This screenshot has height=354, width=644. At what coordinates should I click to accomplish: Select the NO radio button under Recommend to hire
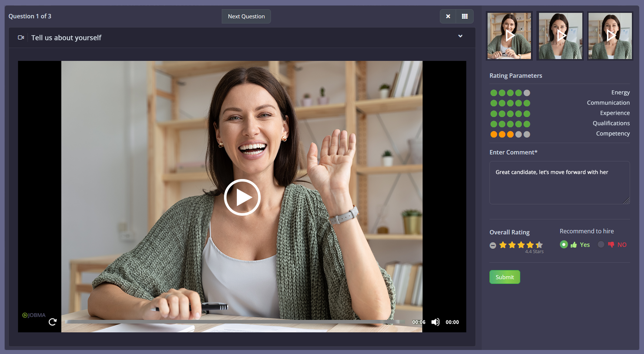(x=601, y=244)
